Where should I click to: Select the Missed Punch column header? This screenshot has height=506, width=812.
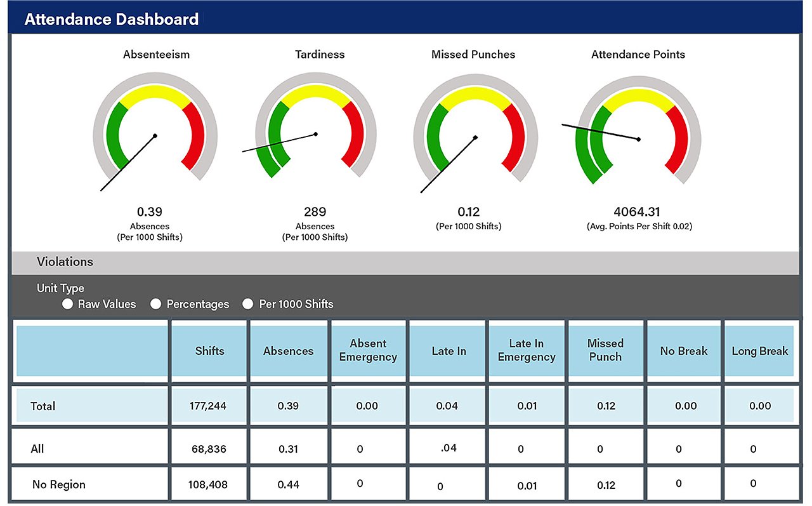tap(605, 351)
